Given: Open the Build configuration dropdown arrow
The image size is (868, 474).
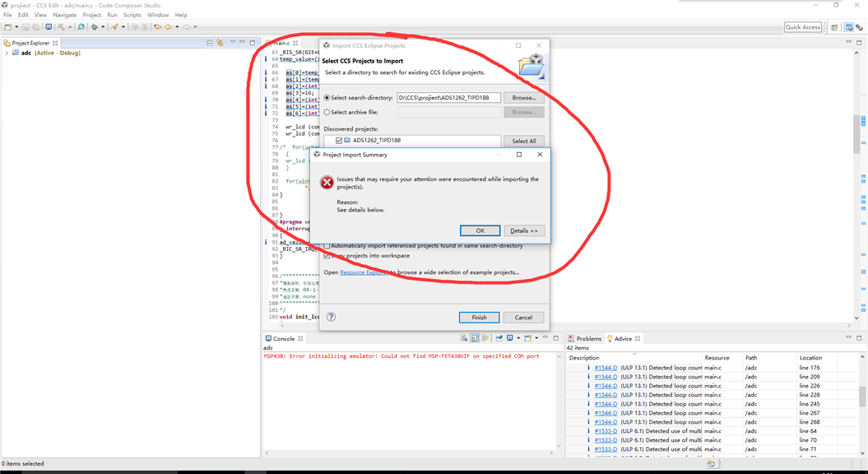Looking at the screenshot, I should coord(70,26).
